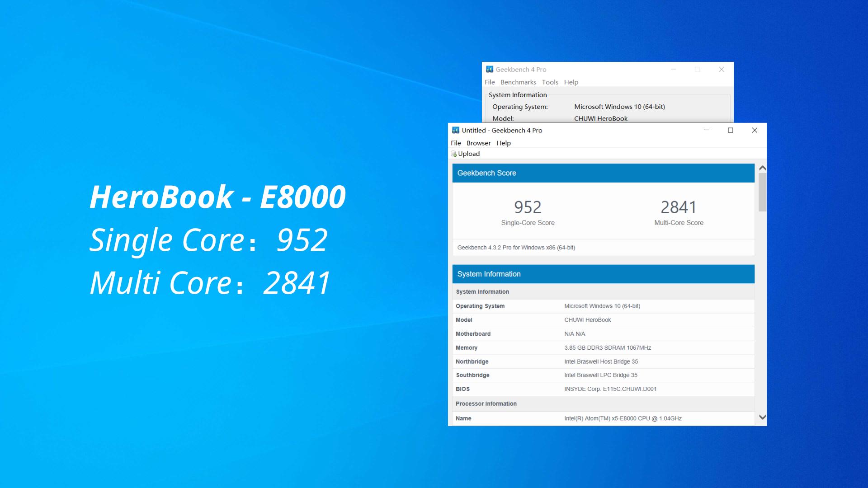868x488 pixels.
Task: Click Geekbench icon in background window title
Action: 490,69
